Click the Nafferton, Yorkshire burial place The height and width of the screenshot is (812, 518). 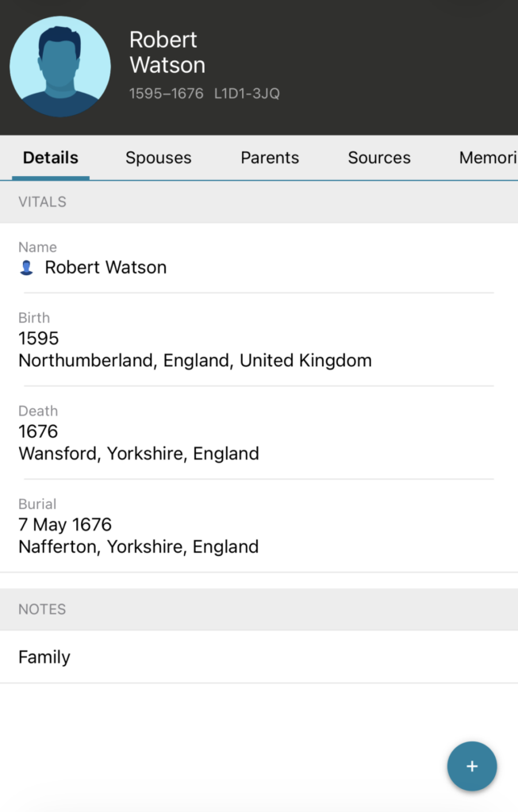139,546
